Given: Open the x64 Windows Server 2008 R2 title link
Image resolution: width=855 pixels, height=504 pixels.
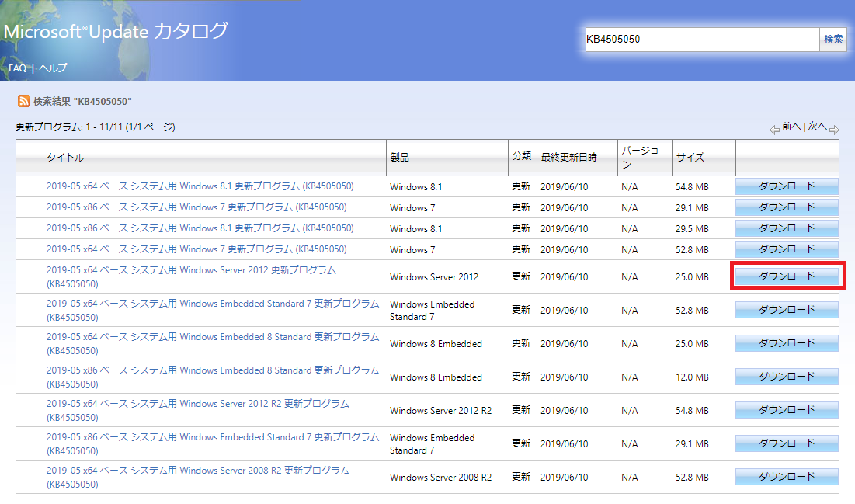Looking at the screenshot, I should tap(198, 478).
